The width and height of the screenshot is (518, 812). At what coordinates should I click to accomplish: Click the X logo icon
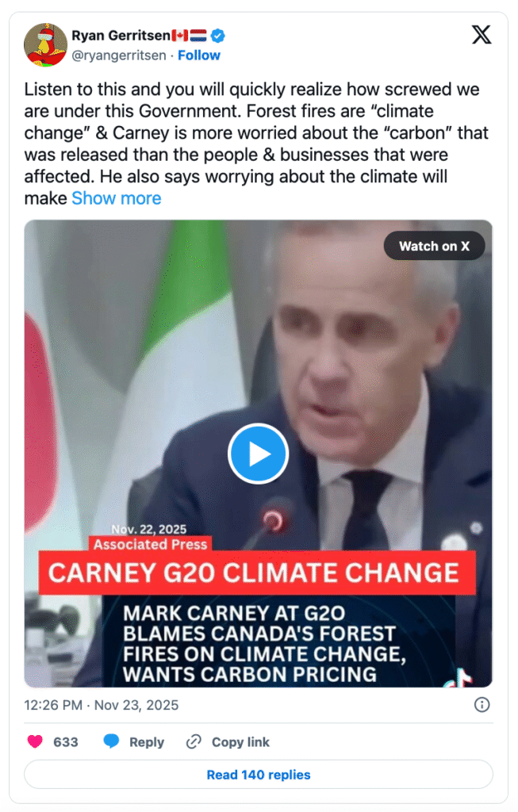click(x=482, y=35)
